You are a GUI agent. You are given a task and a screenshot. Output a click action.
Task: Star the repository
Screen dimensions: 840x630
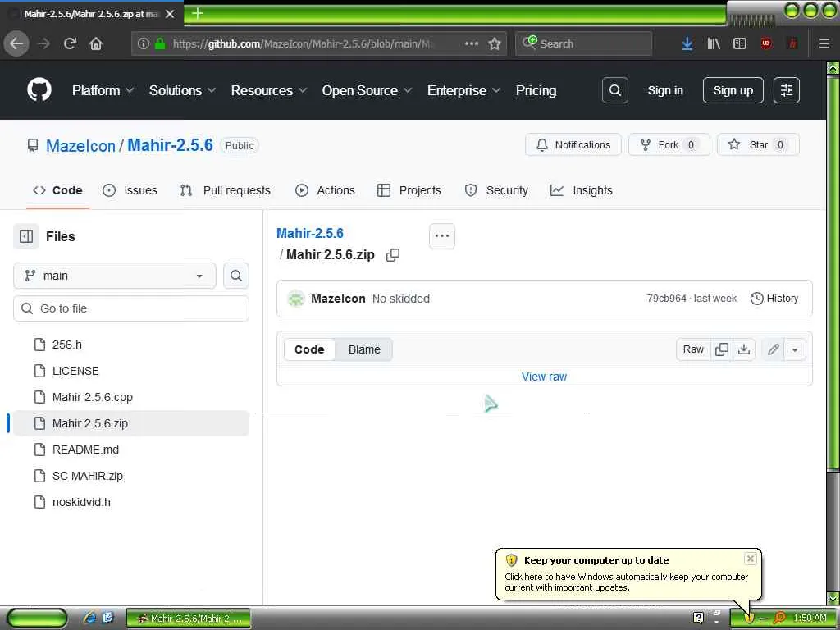tap(758, 144)
